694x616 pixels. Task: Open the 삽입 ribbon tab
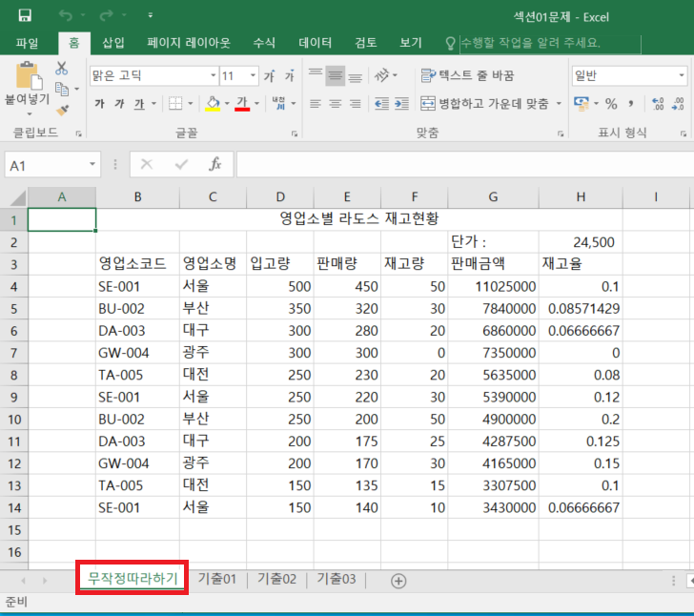pyautogui.click(x=113, y=43)
